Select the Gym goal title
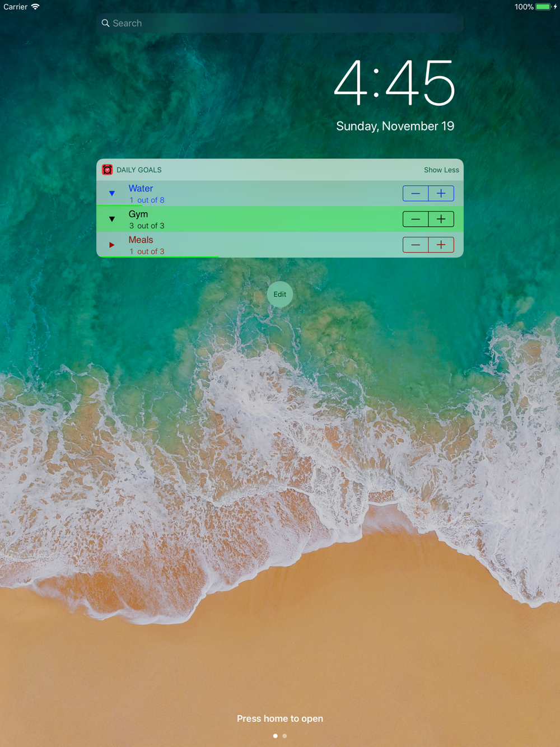 tap(138, 214)
